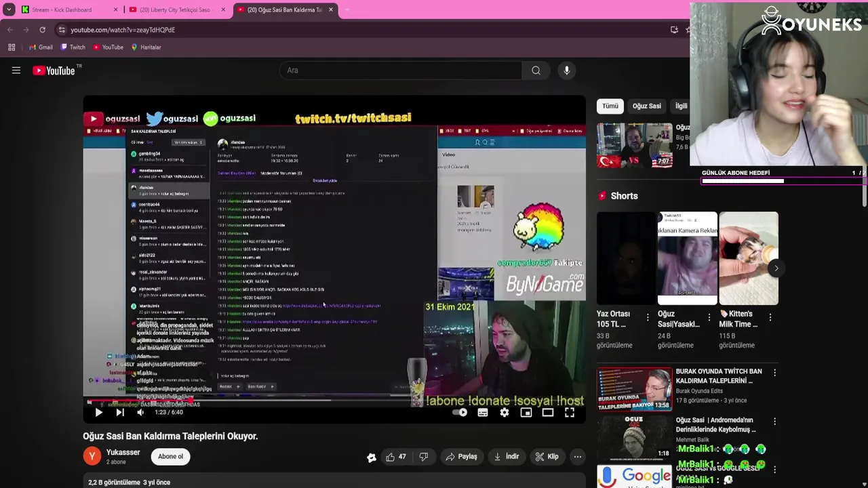Enter fullscreen mode
The width and height of the screenshot is (868, 488).
[570, 412]
